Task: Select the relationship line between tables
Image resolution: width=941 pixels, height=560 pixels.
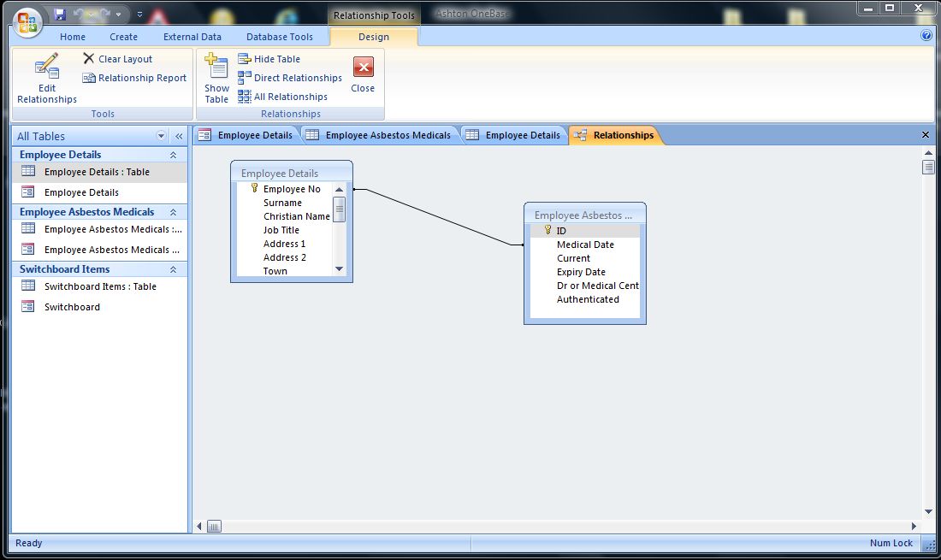Action: pyautogui.click(x=438, y=217)
